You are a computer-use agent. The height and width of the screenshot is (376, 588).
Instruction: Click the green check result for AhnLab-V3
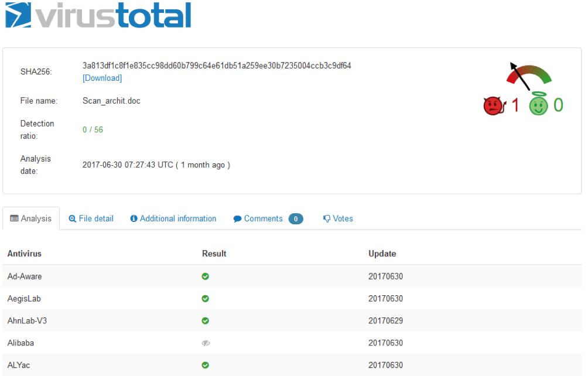(x=205, y=320)
